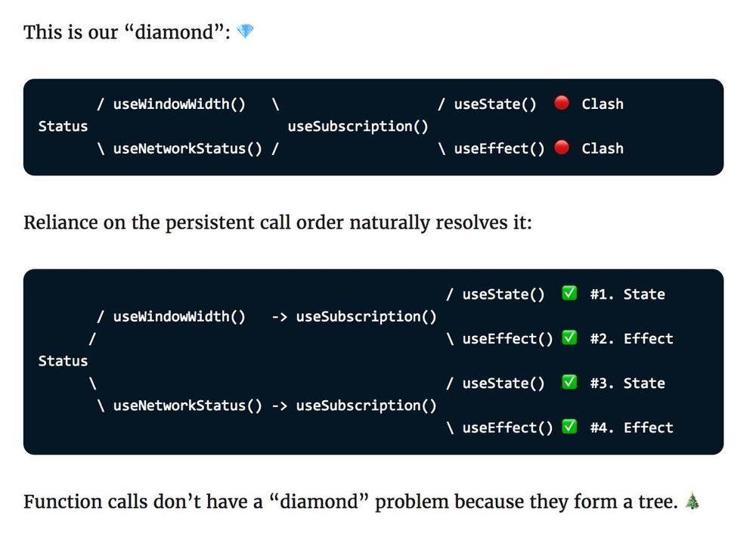Click green checkmark next to #4. Effect
This screenshot has width=756, height=547.
(x=569, y=427)
